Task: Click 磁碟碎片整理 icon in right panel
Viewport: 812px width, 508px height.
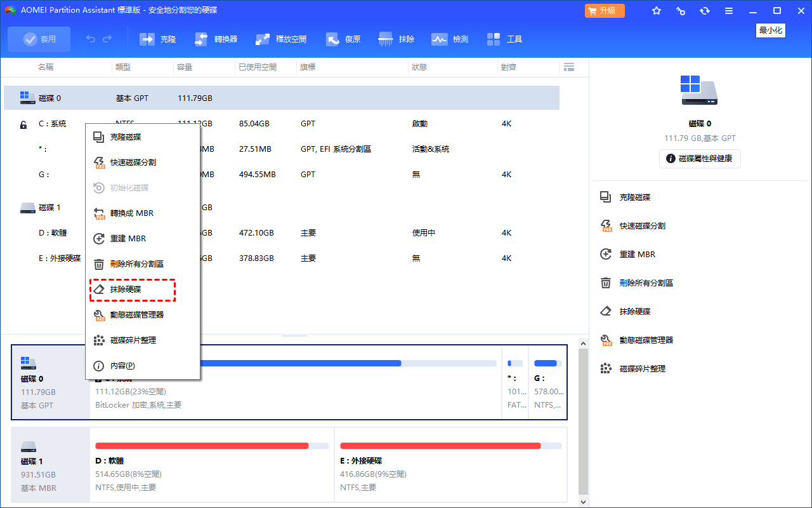Action: tap(606, 369)
